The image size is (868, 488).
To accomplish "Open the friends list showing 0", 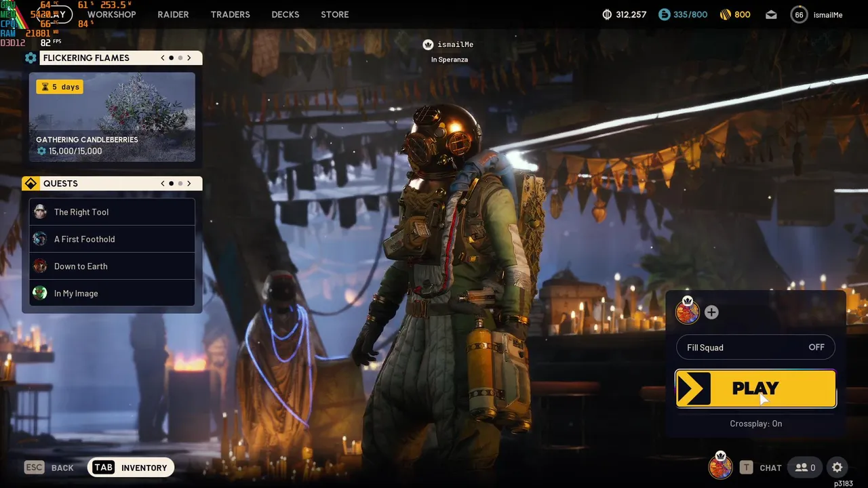I will pos(806,468).
